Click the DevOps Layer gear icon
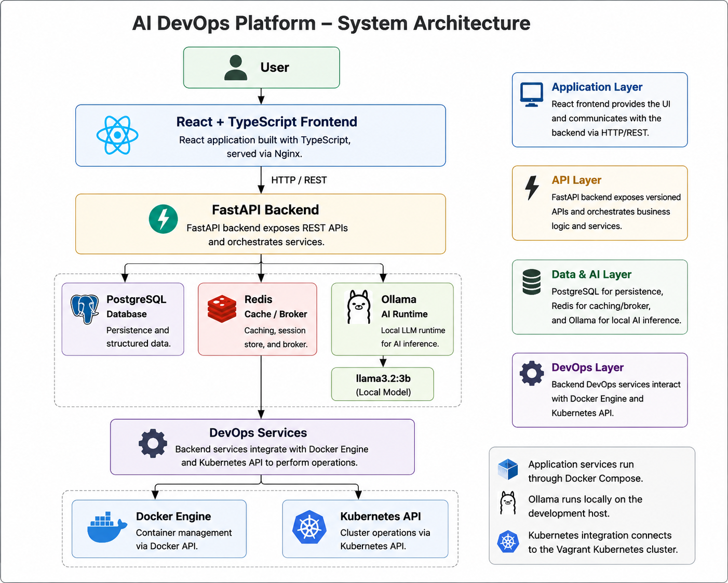 point(532,373)
